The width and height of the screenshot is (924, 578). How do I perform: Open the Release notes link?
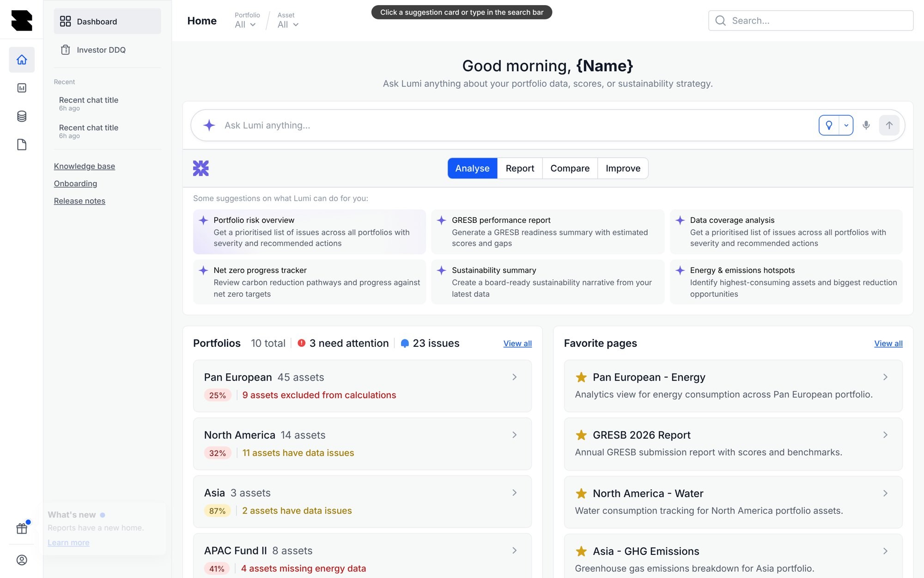click(79, 201)
